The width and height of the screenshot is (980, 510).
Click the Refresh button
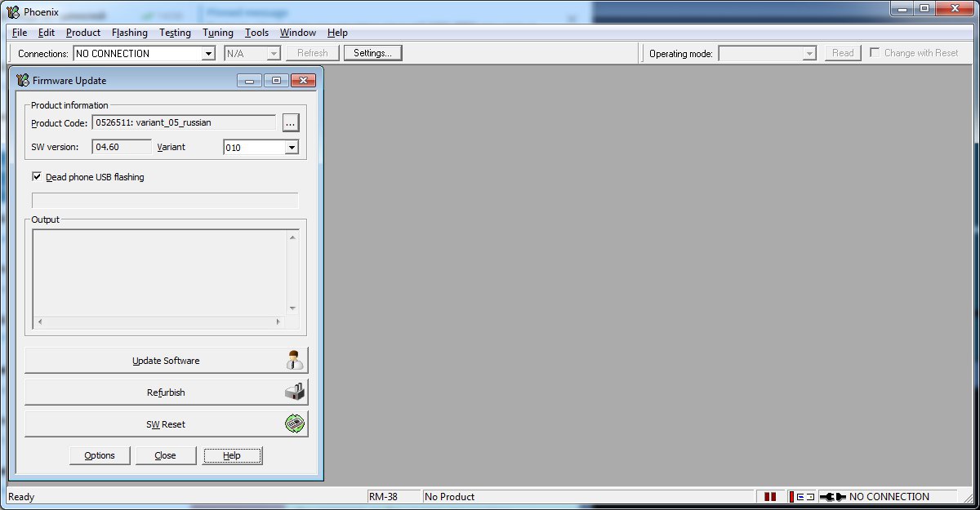(313, 53)
